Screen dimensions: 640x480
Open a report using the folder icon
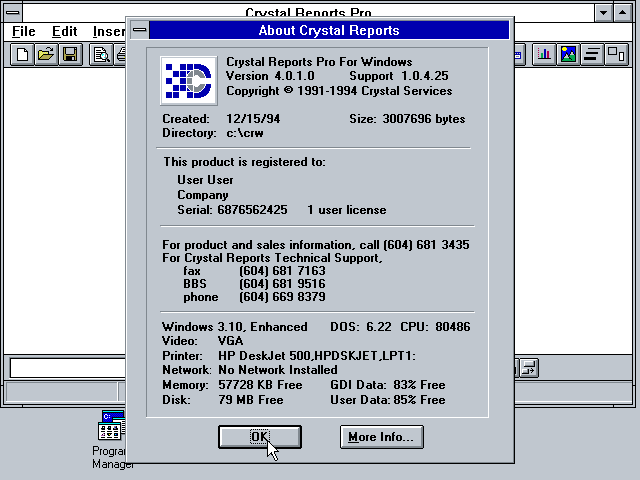[46, 55]
